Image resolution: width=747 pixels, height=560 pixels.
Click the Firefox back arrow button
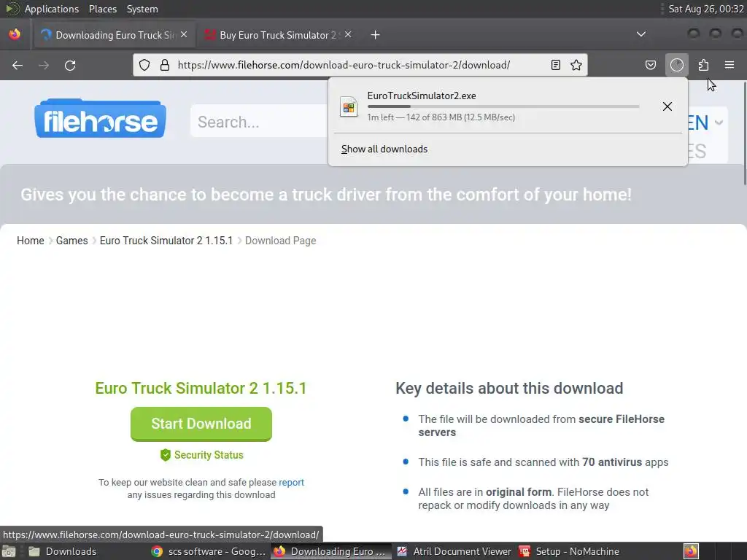point(18,65)
